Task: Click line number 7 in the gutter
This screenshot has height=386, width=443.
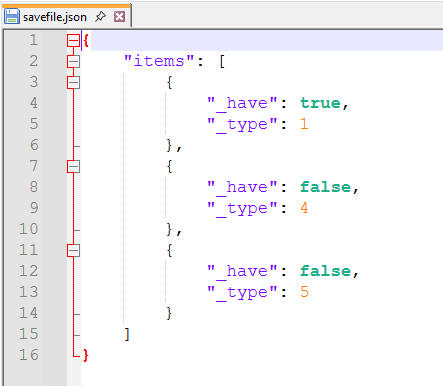Action: click(33, 166)
